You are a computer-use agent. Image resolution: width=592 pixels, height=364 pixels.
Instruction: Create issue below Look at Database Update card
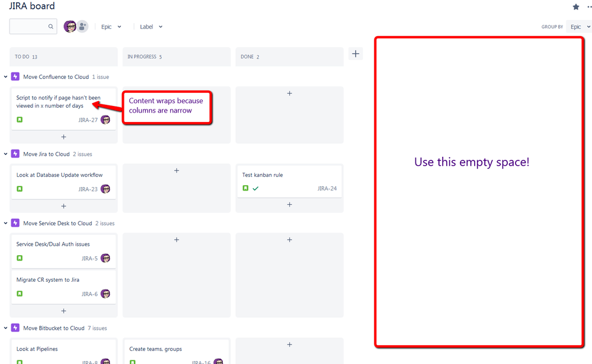[x=63, y=206]
